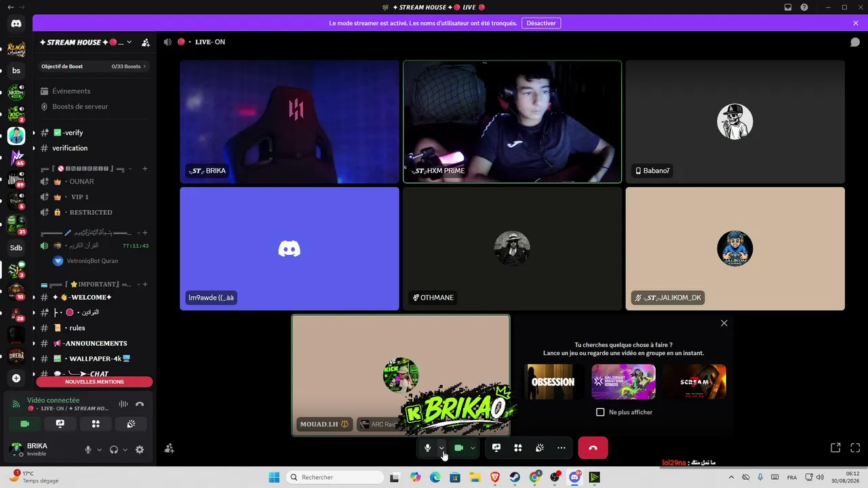The height and width of the screenshot is (488, 868).
Task: Share screen from the voice panel
Action: tap(60, 424)
